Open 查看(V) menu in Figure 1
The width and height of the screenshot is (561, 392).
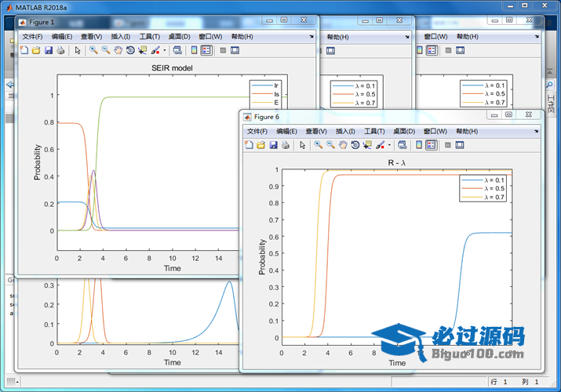pos(91,36)
